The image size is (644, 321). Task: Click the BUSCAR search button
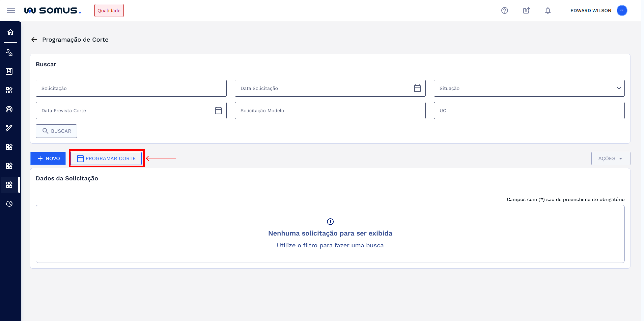pyautogui.click(x=56, y=131)
